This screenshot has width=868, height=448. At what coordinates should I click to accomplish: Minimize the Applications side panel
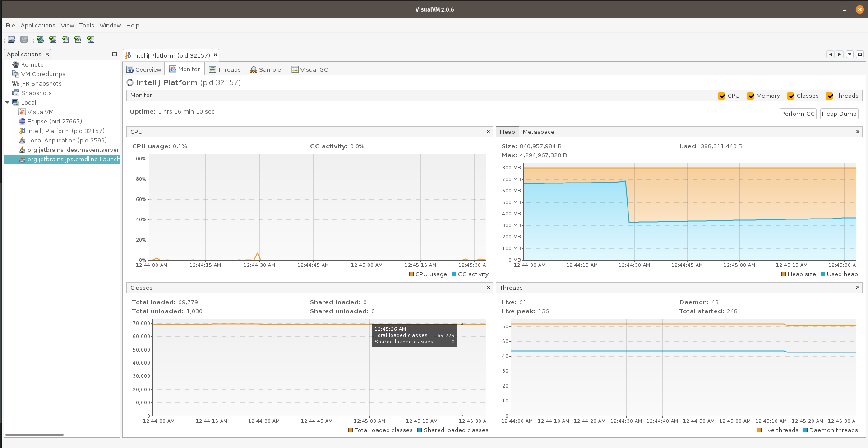click(115, 55)
